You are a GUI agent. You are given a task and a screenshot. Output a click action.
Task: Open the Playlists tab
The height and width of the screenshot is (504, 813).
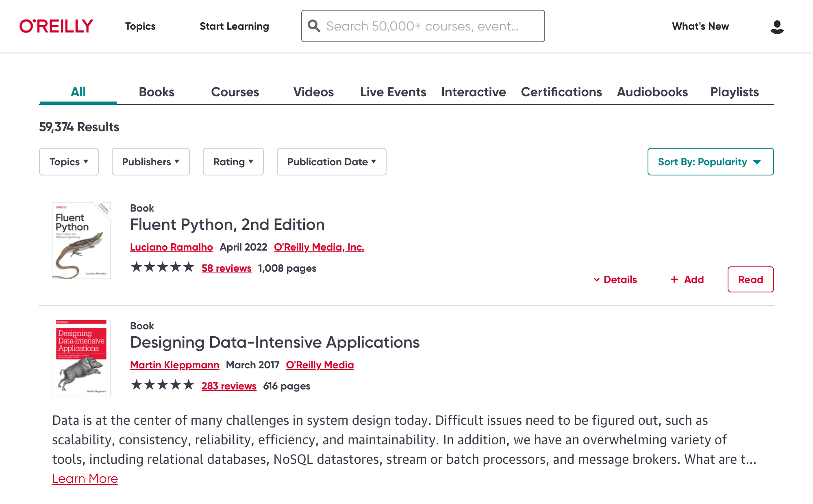735,92
